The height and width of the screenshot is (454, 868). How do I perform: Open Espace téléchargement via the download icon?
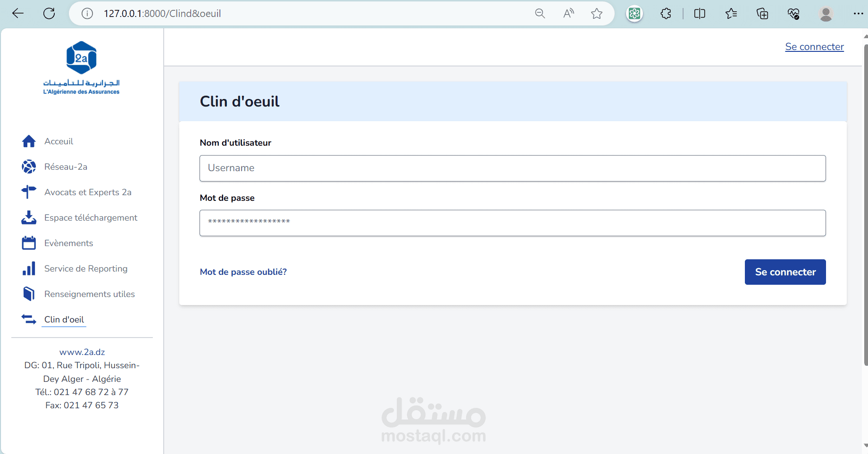click(29, 217)
